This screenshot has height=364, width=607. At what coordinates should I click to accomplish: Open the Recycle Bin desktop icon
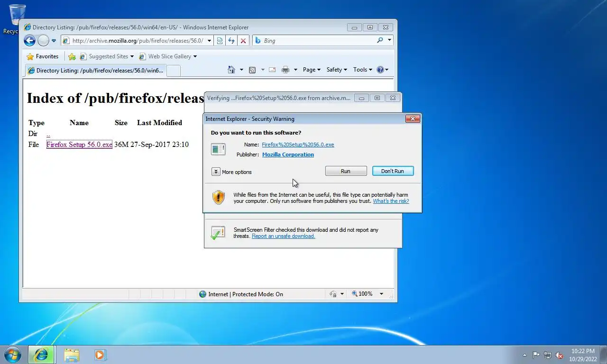click(18, 19)
